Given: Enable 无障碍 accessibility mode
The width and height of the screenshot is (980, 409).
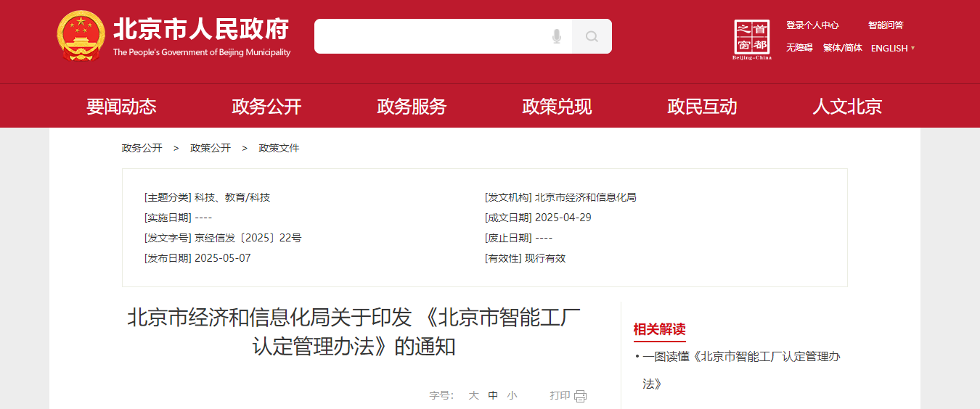Looking at the screenshot, I should pyautogui.click(x=799, y=48).
